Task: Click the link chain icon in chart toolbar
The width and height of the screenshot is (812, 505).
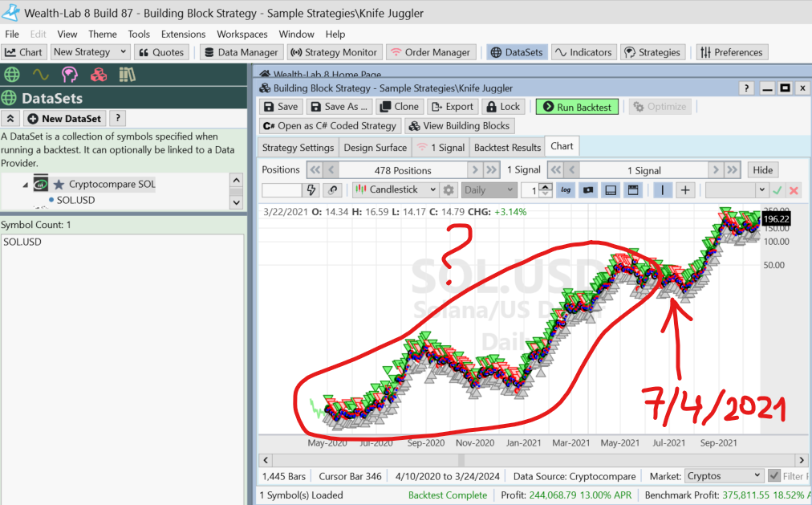Action: pyautogui.click(x=332, y=190)
